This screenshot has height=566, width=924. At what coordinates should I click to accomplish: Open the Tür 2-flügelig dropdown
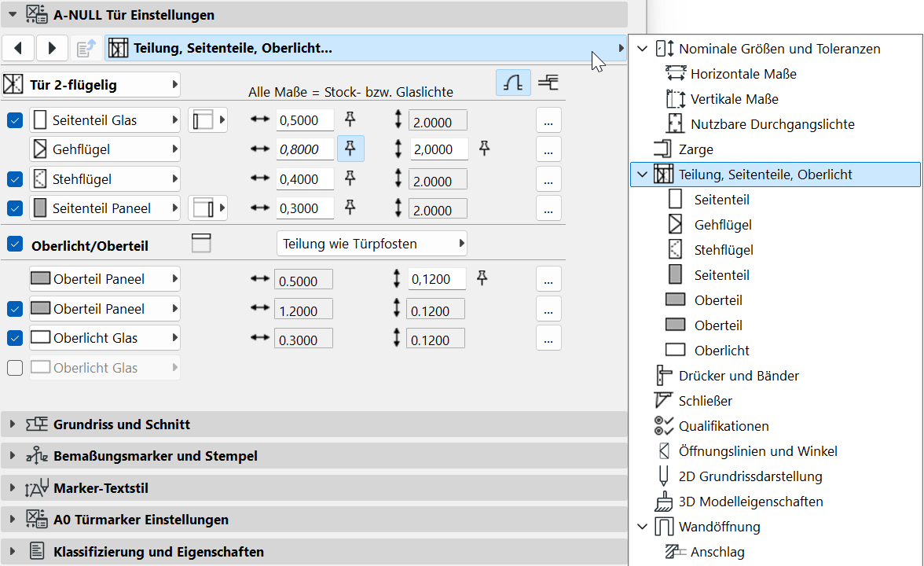pyautogui.click(x=93, y=85)
